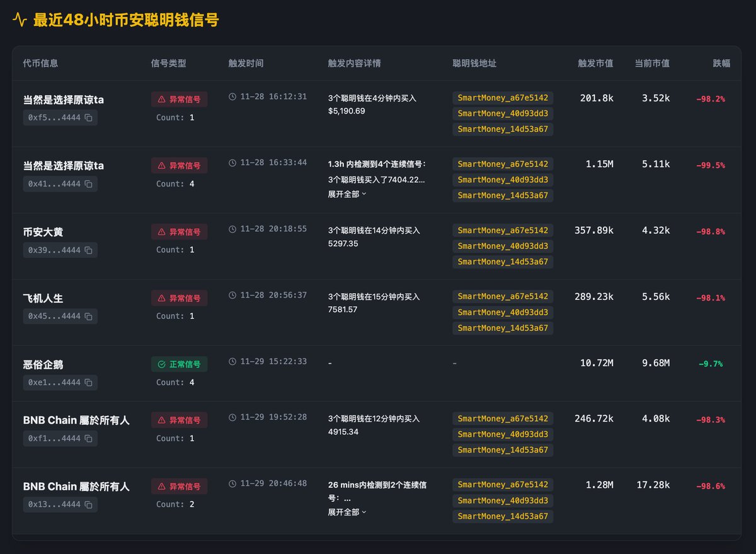The image size is (756, 554).
Task: Click the $5,190.69 purchase detail text
Action: pyautogui.click(x=346, y=111)
